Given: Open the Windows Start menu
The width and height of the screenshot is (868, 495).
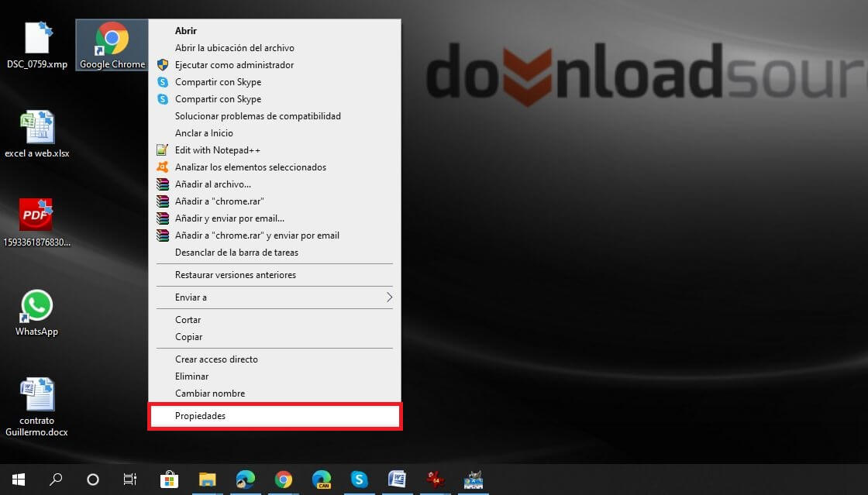Looking at the screenshot, I should click(x=19, y=480).
